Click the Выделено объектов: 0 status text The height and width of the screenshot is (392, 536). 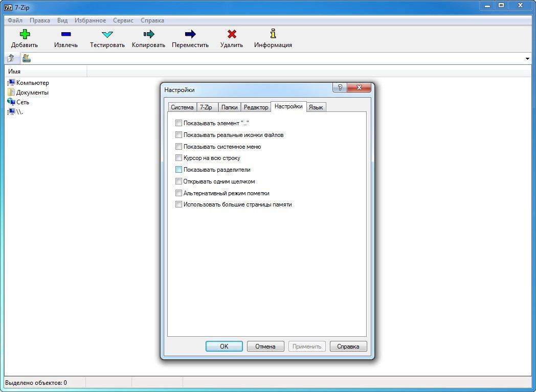(x=36, y=383)
